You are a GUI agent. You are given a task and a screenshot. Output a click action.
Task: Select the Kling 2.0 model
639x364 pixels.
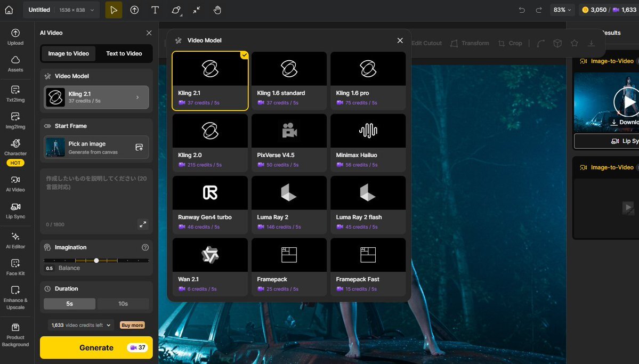pyautogui.click(x=210, y=143)
